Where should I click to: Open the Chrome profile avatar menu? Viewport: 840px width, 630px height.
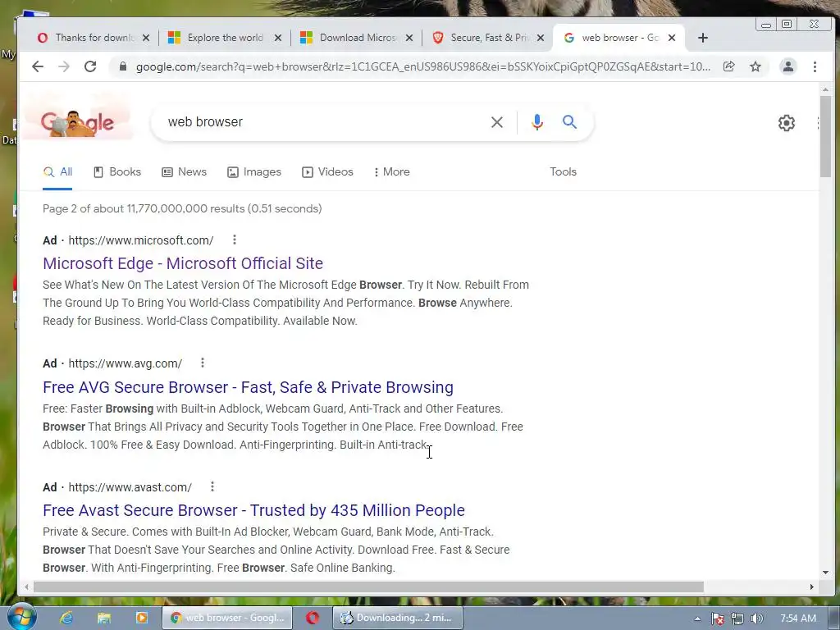tap(788, 66)
